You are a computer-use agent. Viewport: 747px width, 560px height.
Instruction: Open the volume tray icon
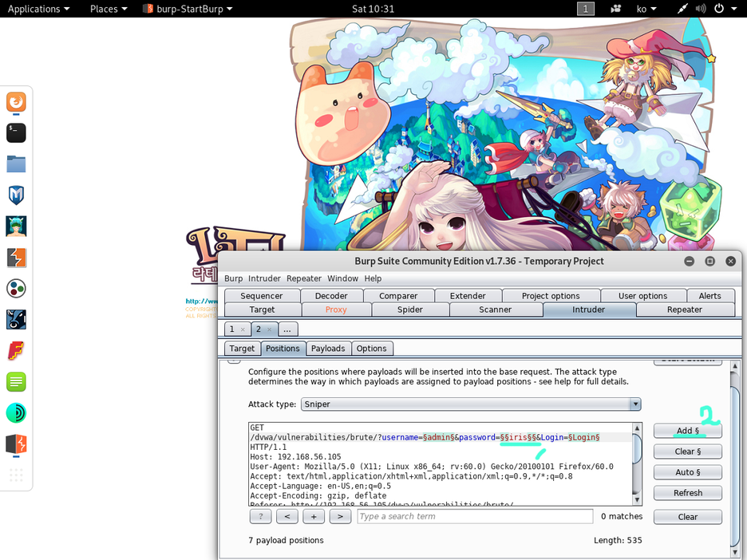point(701,9)
